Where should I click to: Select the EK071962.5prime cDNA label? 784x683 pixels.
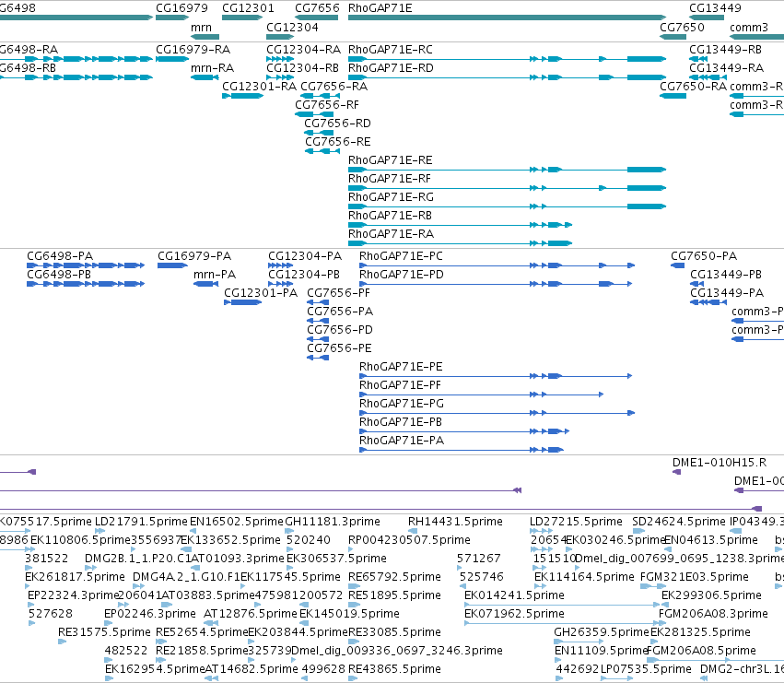(x=514, y=614)
